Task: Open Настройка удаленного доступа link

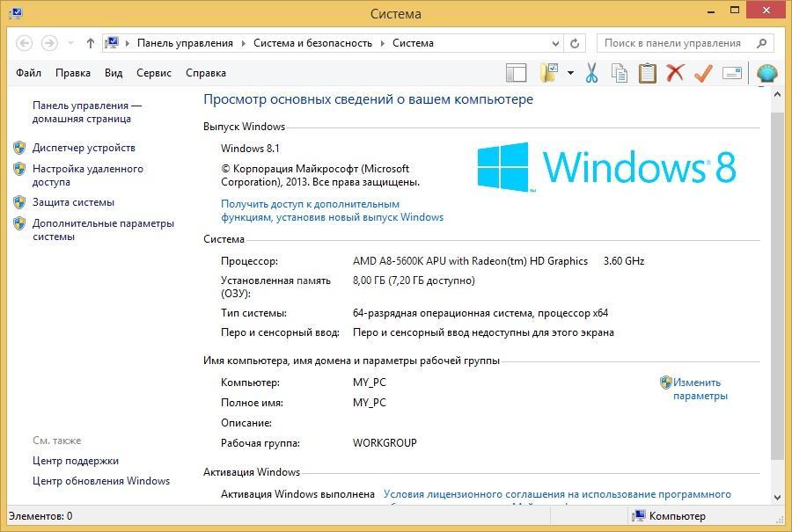Action: [88, 175]
